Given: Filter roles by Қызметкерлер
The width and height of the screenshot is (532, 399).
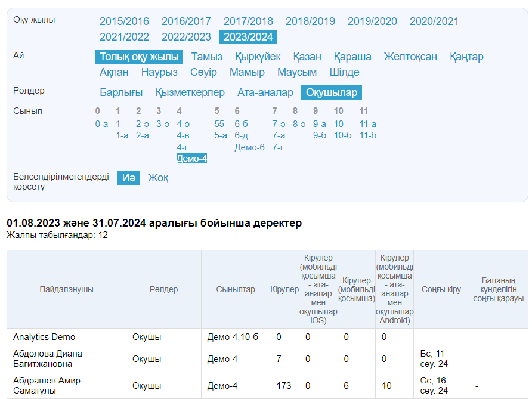Looking at the screenshot, I should point(190,92).
